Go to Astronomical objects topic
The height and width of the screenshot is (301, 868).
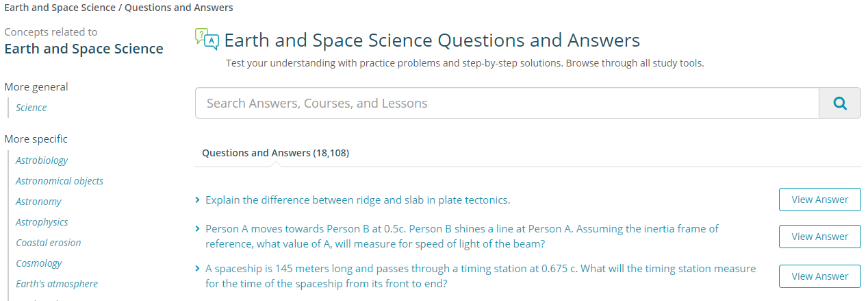point(60,181)
